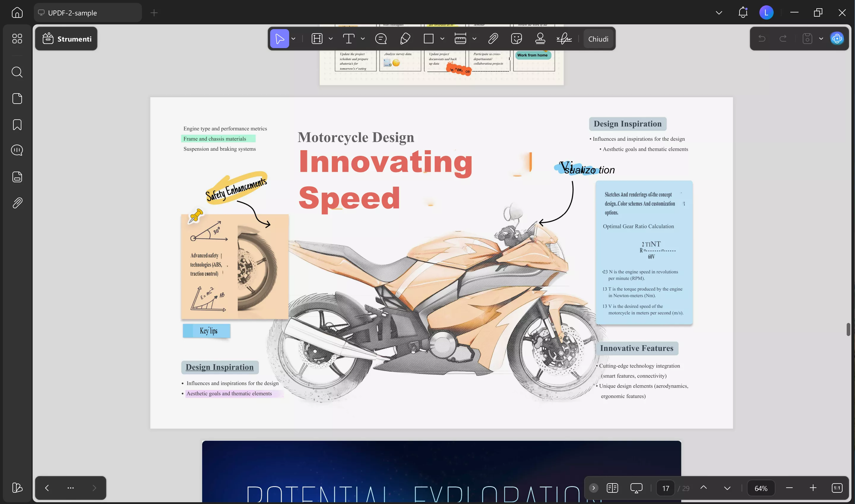Switch to two-page view mode
Screen dimensions: 855x504
coord(612,488)
